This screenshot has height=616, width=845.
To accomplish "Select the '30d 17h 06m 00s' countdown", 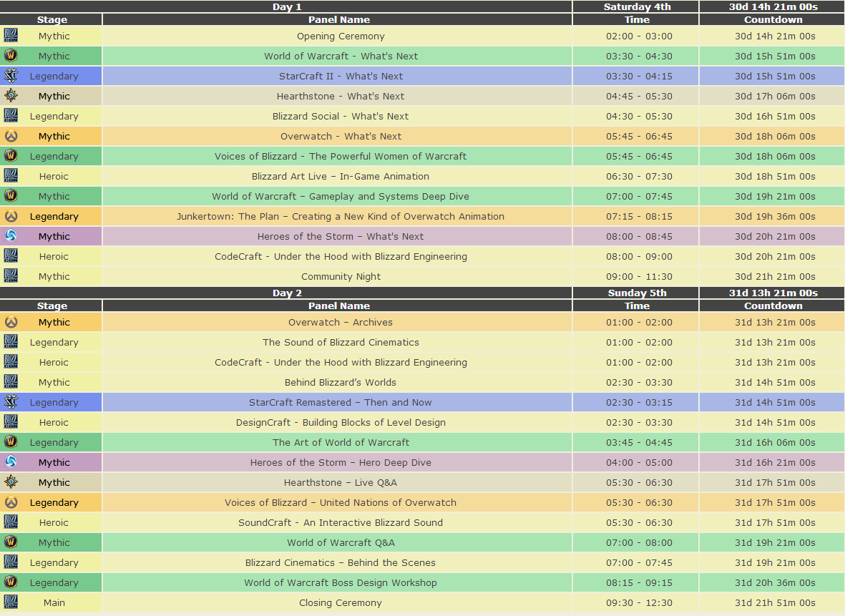I will (x=775, y=96).
